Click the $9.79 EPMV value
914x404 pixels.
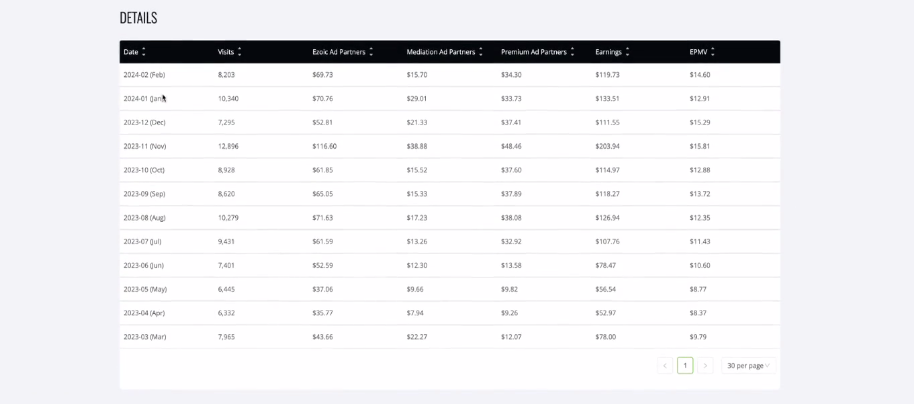[698, 337]
